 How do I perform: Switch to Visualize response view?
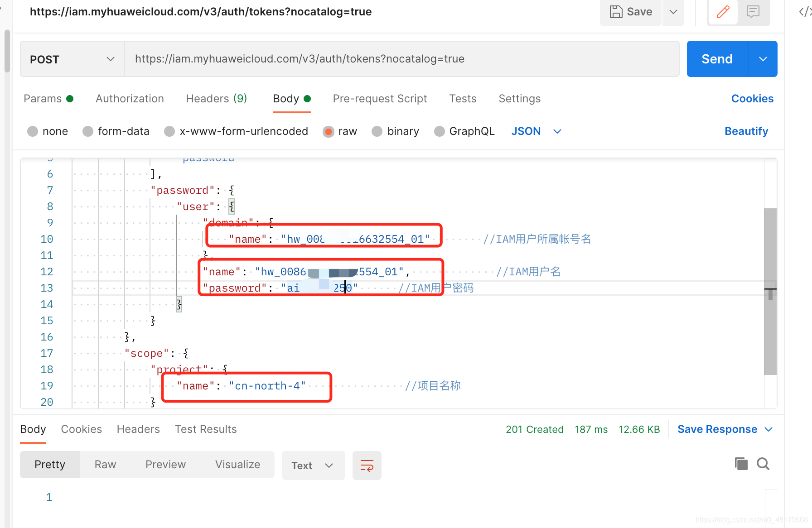click(x=237, y=465)
